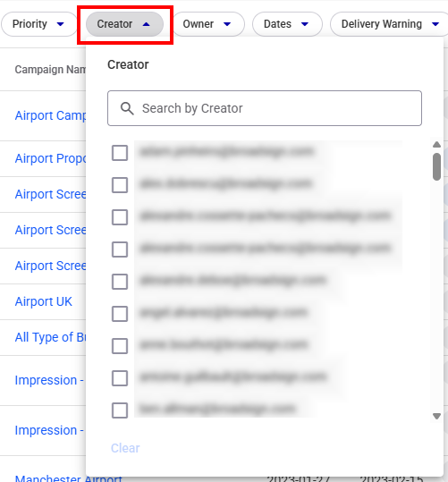Open the Priority filter dropdown

[x=38, y=24]
